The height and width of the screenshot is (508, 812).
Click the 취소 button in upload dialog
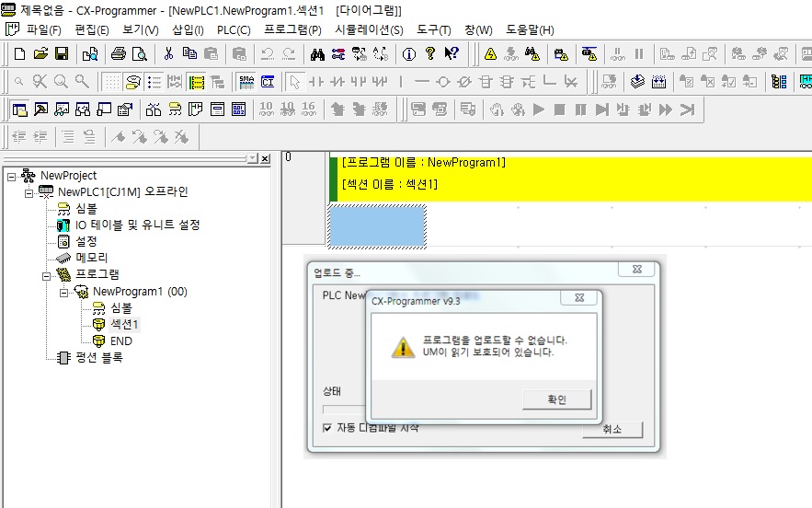[612, 429]
